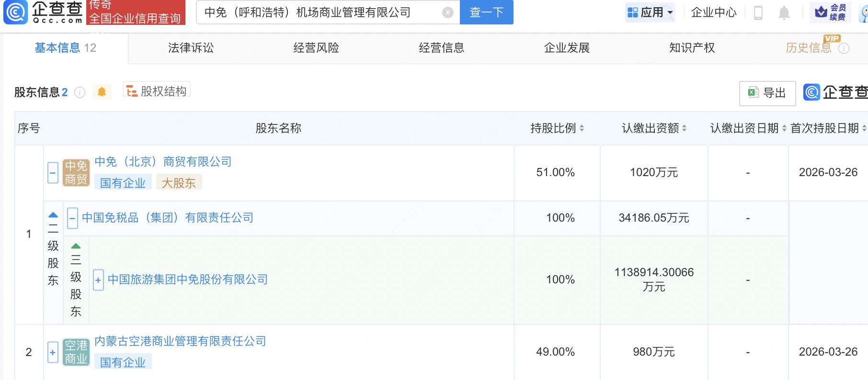868x380 pixels.
Task: Switch to the 法律诉讼 tab
Action: [191, 48]
